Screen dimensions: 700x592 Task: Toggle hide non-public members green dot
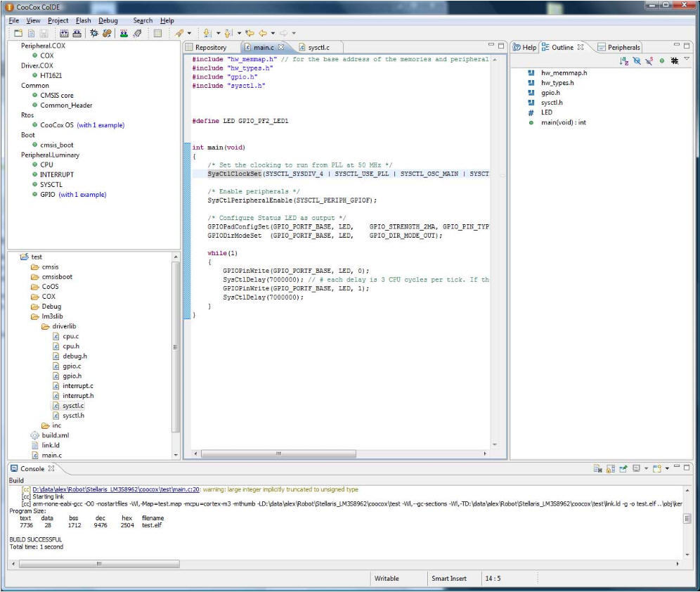tap(662, 60)
